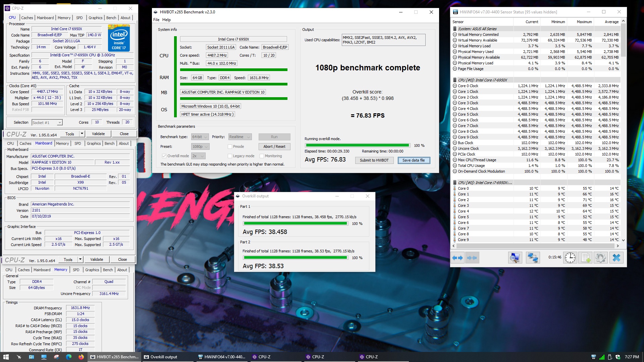Click Abort / Reset button
Image resolution: width=644 pixels, height=362 pixels.
[274, 146]
